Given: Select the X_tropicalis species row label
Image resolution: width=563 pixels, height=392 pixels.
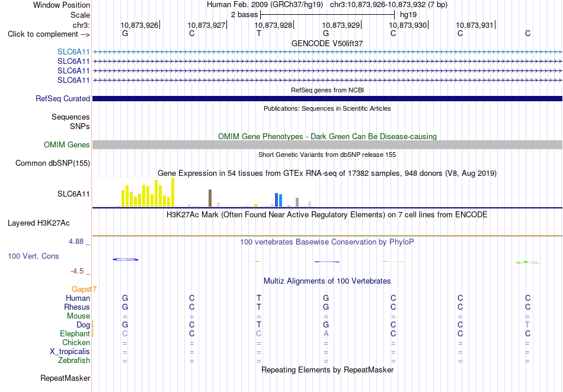Looking at the screenshot, I should point(70,352).
